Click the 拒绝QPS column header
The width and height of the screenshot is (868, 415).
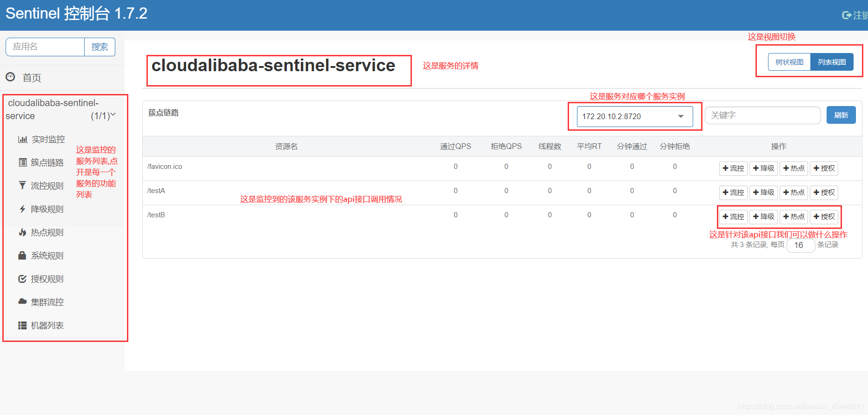(x=506, y=147)
